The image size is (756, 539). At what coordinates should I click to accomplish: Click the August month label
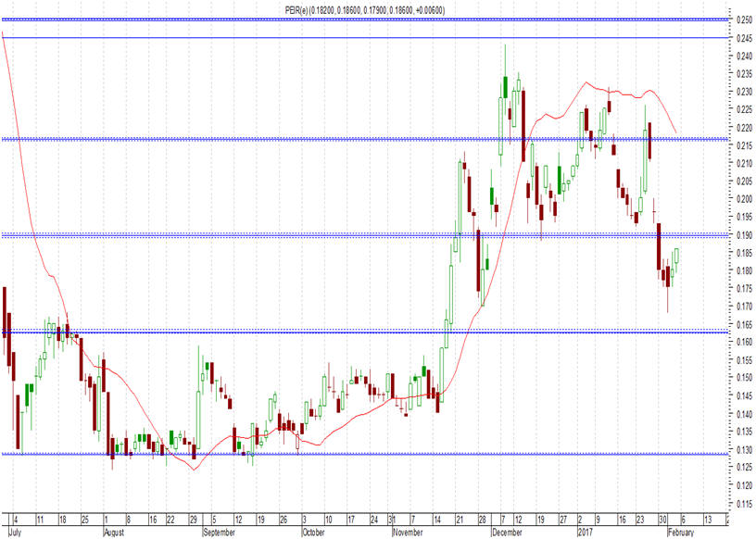coord(114,533)
